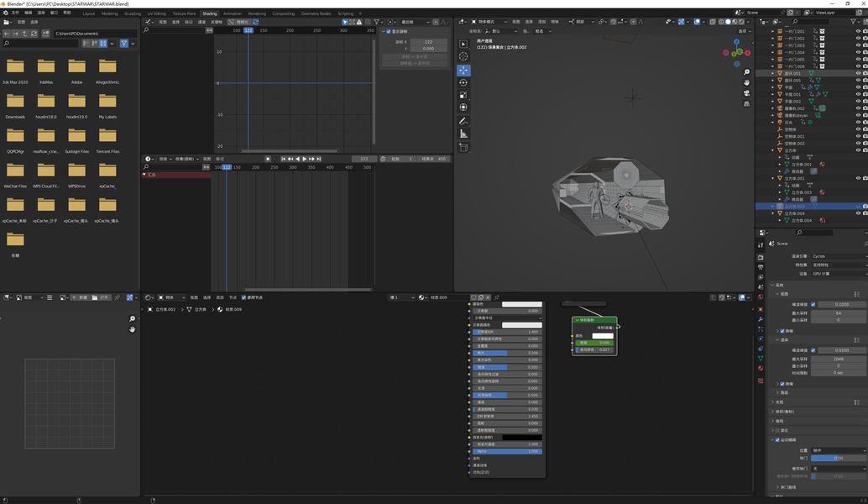This screenshot has height=504, width=868.
Task: Switch perspective/orthographic grid icon in viewport
Action: [x=746, y=103]
